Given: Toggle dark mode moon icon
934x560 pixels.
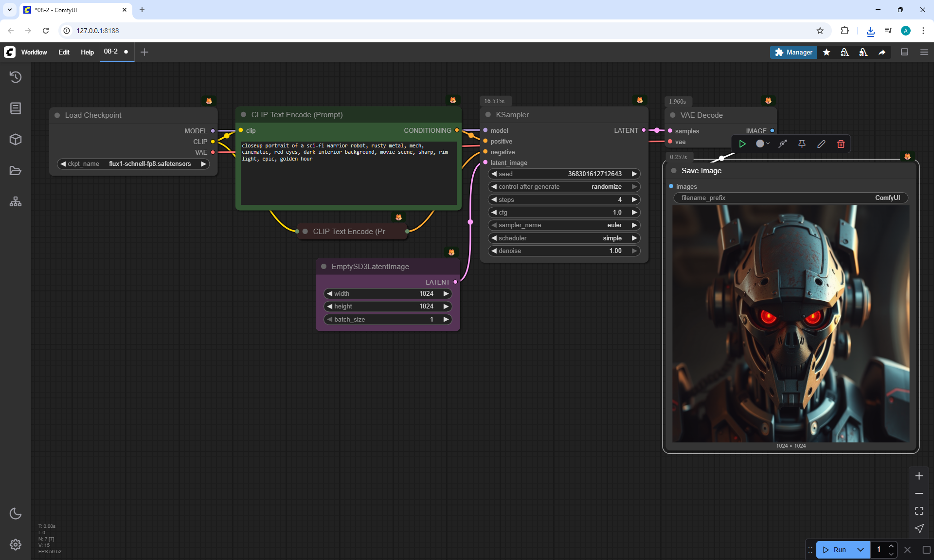Looking at the screenshot, I should click(x=16, y=513).
